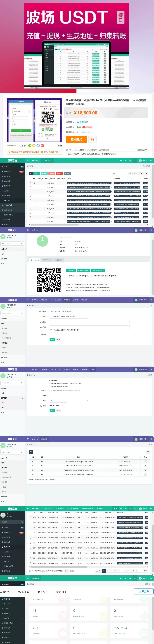Viewport: 154px width, 644px height.
Task: Click the 金额订单demo button
Action: [x=98, y=270]
